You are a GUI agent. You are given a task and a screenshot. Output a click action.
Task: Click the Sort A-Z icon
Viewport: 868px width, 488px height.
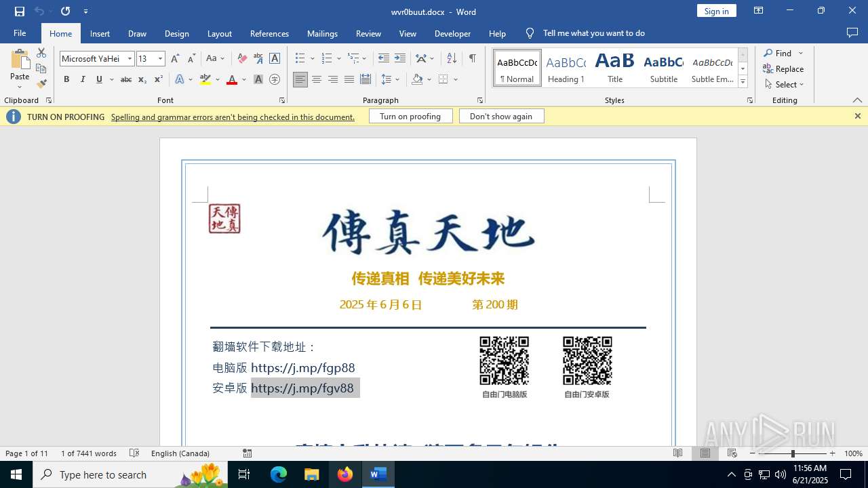(x=452, y=59)
